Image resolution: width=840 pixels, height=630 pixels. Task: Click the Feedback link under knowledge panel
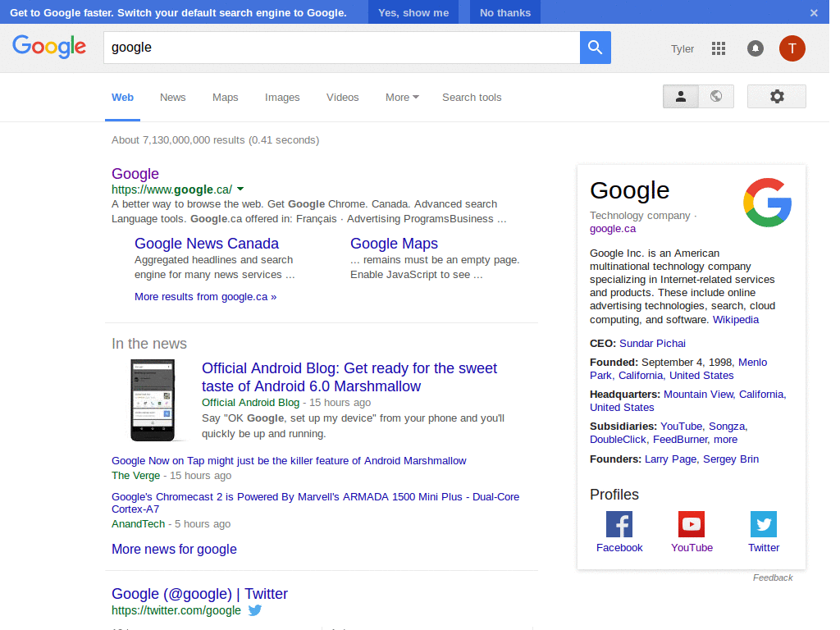[x=773, y=577]
